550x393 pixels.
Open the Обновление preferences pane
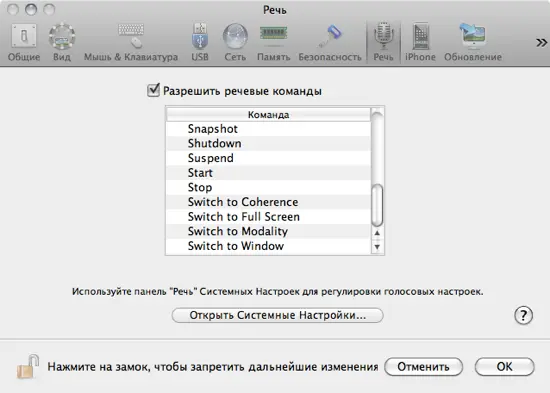tap(473, 42)
